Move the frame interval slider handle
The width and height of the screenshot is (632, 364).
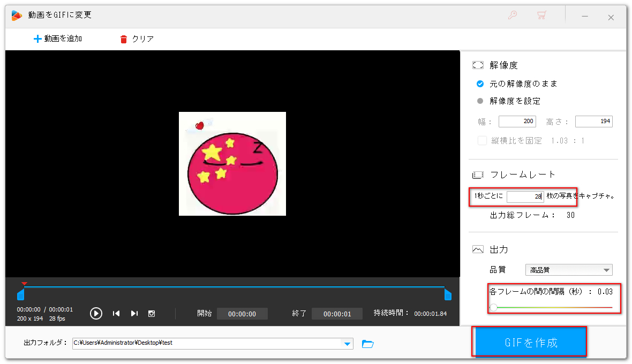[x=493, y=307]
